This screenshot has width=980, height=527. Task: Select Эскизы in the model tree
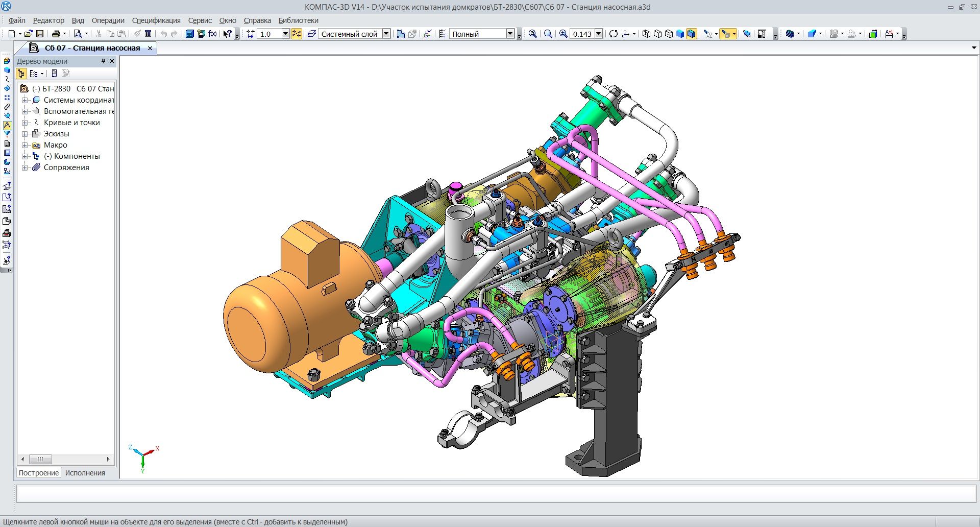point(56,134)
